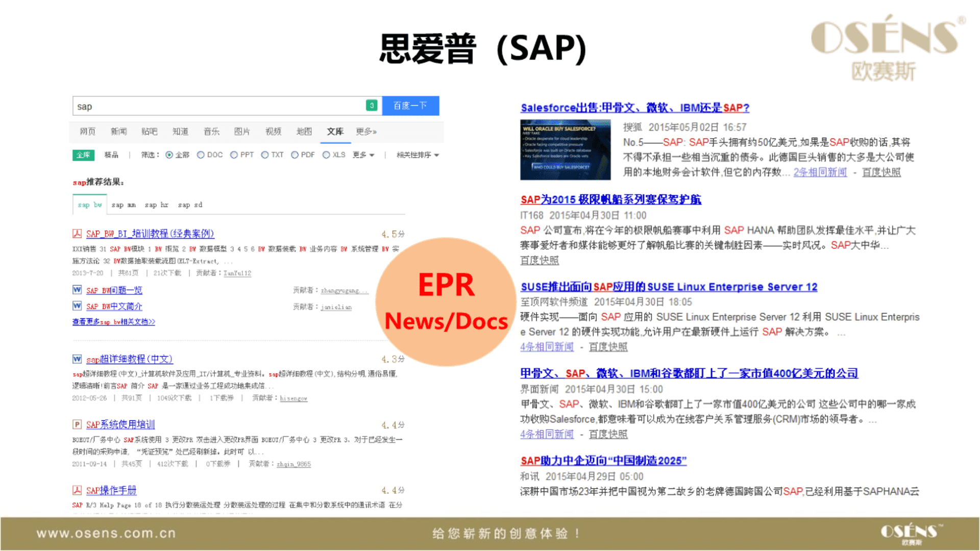Viewport: 980px width, 551px height.
Task: Click the www.osens.com.cn footer URL
Action: [x=106, y=534]
